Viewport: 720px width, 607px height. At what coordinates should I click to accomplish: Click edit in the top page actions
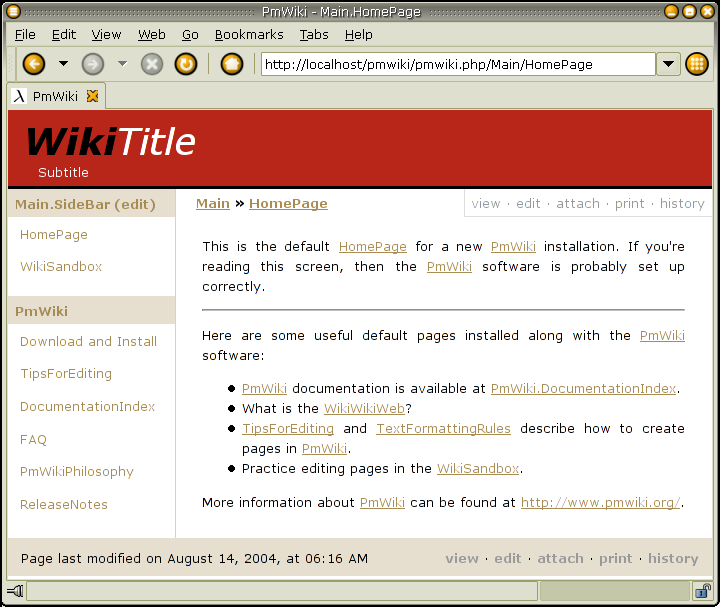528,203
